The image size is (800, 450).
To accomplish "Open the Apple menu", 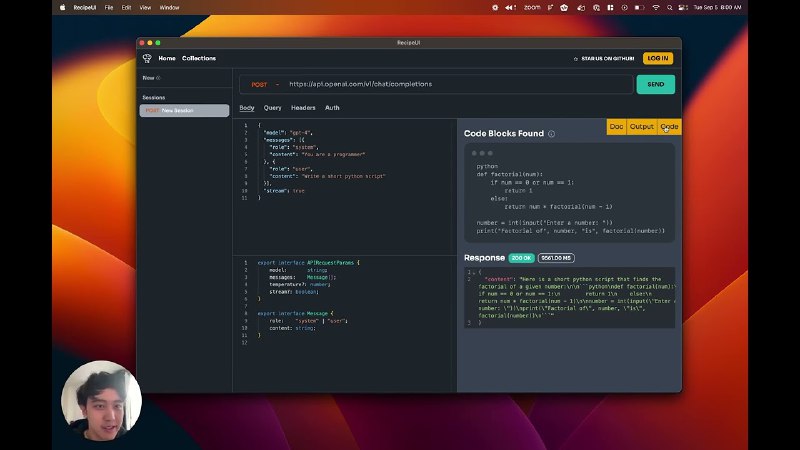I will 62,8.
